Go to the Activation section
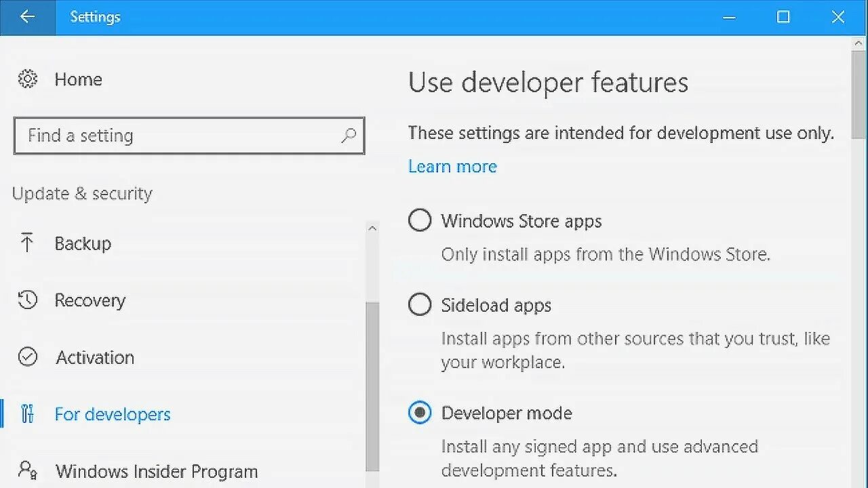 (x=95, y=357)
